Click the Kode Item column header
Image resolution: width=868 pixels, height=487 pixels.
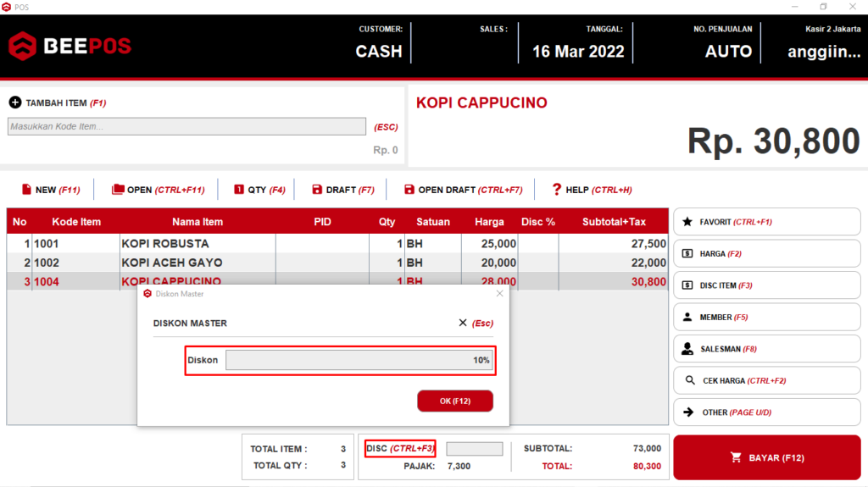tap(76, 222)
